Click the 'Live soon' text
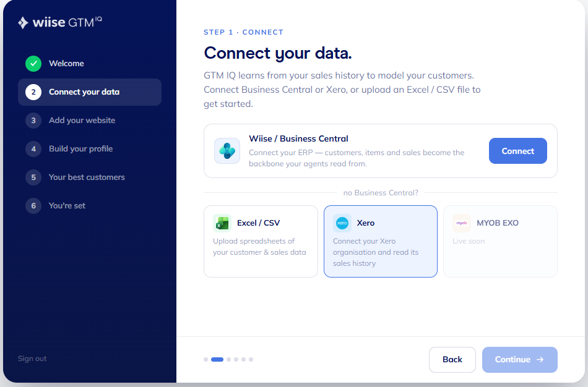The image size is (588, 387). 469,241
